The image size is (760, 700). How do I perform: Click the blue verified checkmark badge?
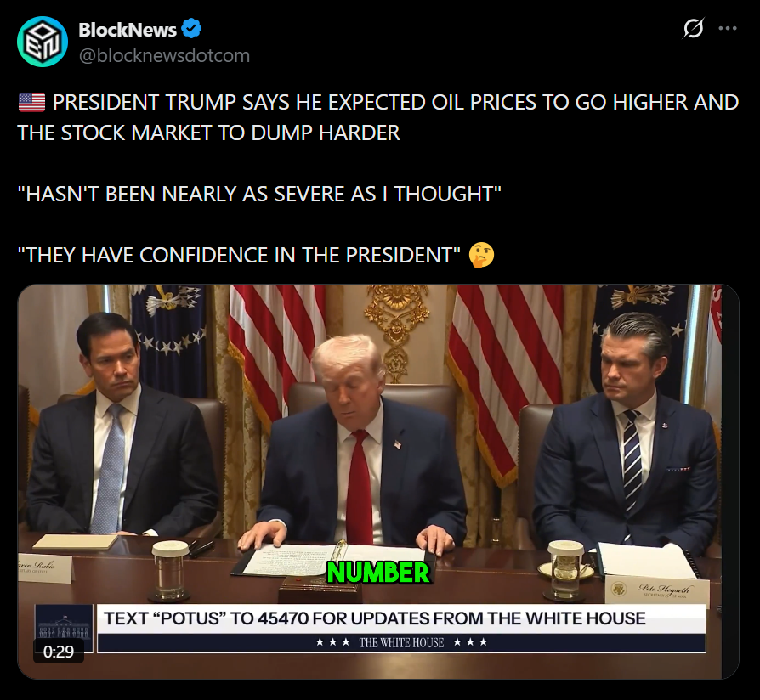[x=191, y=29]
